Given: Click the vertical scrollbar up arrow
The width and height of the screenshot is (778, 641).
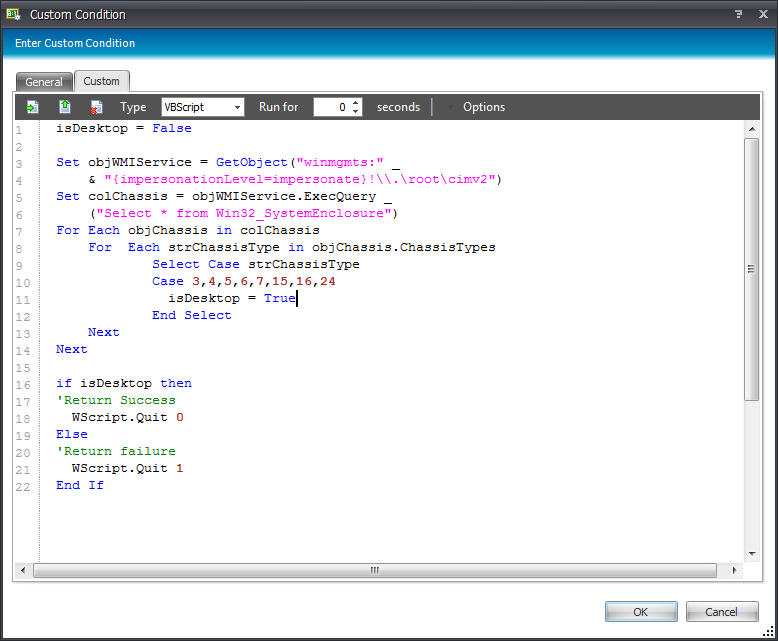Looking at the screenshot, I should pos(752,129).
